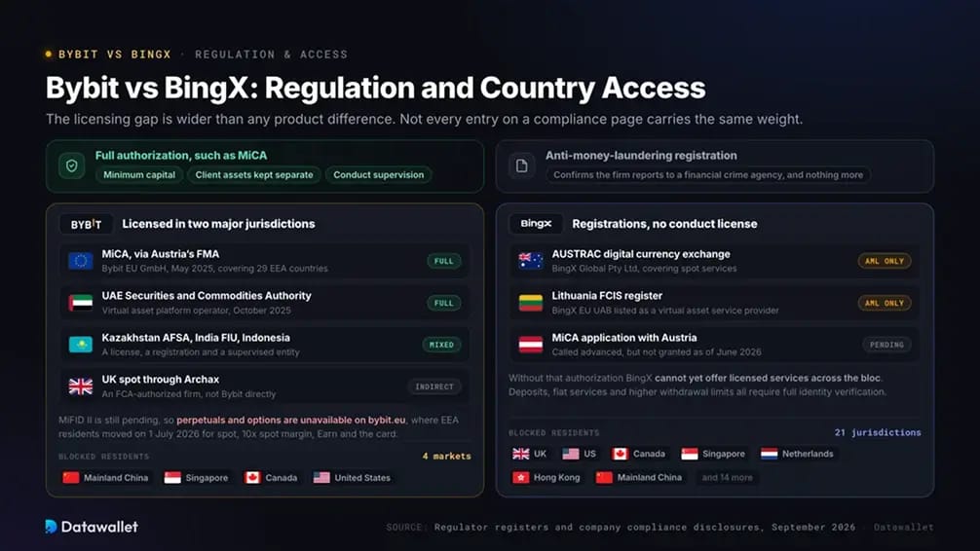Click Singapore flag in BingX blocked list
Image resolution: width=980 pixels, height=551 pixels.
point(690,454)
